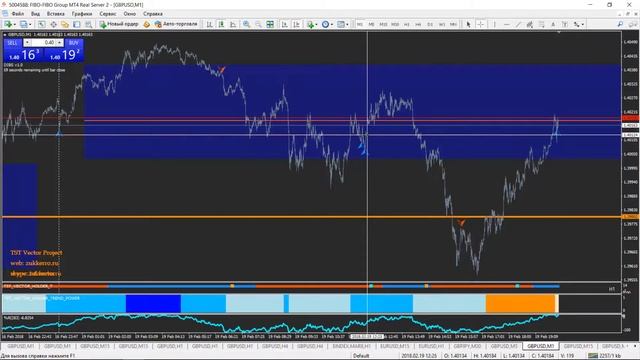640x360 pixels.
Task: Switch to the GBPJPY,M30 chart tab
Action: tap(467, 346)
